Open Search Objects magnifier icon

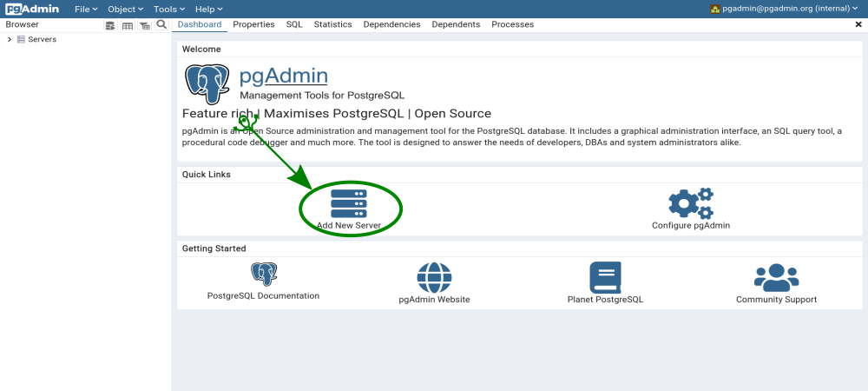point(161,25)
